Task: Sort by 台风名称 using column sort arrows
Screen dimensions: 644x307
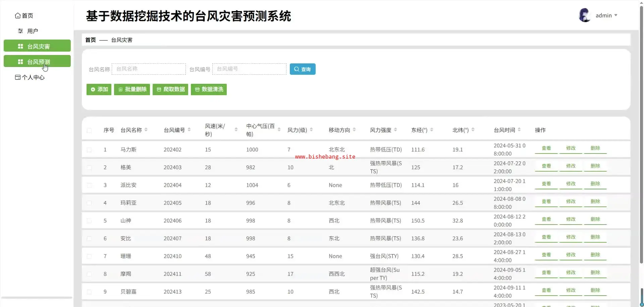Action: pyautogui.click(x=146, y=130)
